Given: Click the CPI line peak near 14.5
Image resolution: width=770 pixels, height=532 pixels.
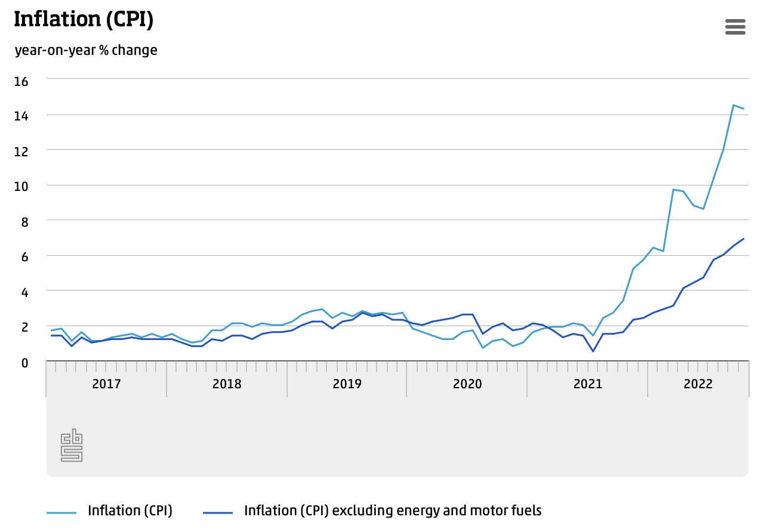Looking at the screenshot, I should pos(733,105).
